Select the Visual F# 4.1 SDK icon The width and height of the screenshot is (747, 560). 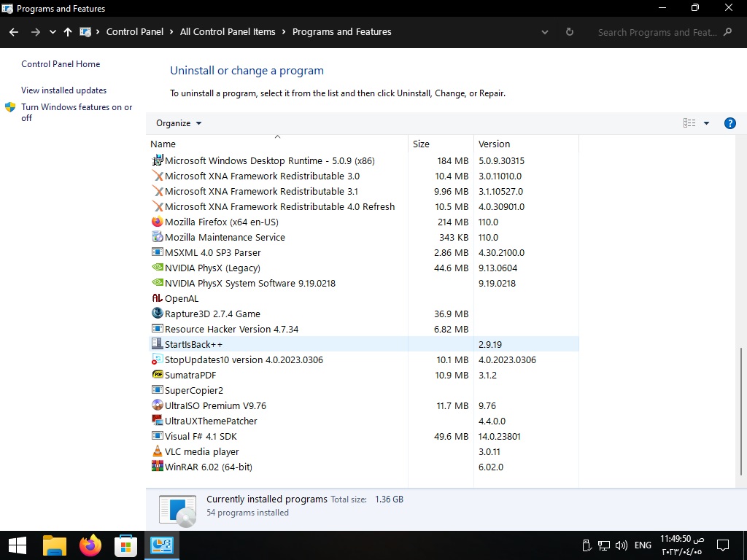pyautogui.click(x=158, y=436)
